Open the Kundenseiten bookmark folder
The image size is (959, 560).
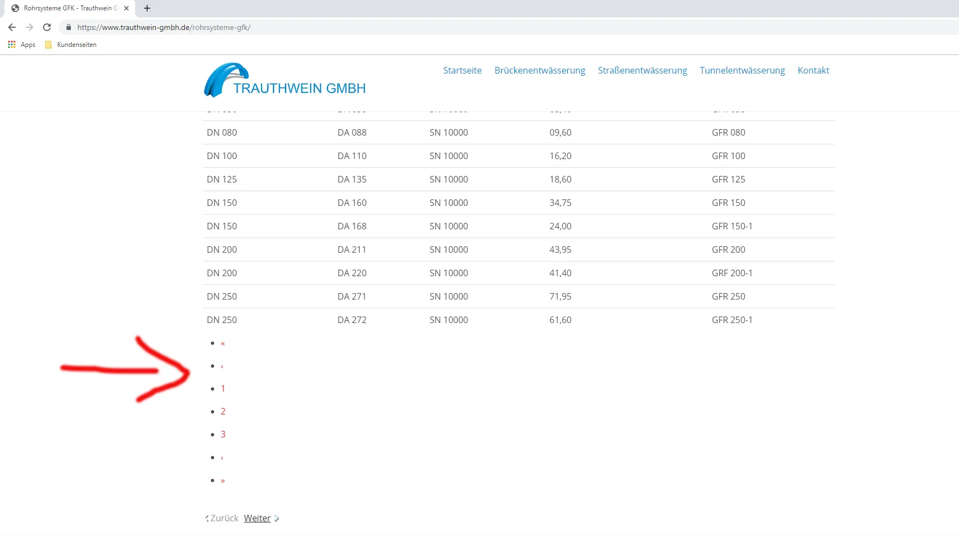[71, 45]
